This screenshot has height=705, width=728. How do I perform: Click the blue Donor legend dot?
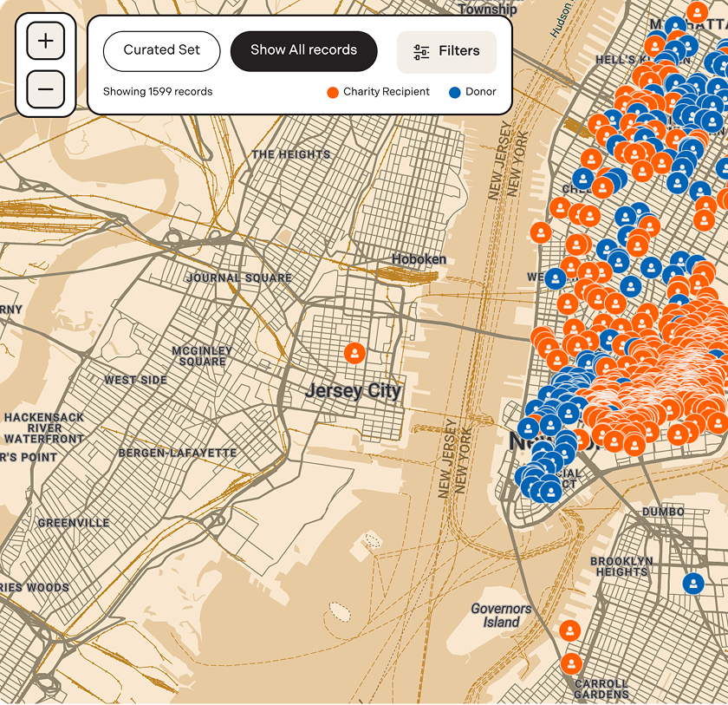[x=455, y=92]
